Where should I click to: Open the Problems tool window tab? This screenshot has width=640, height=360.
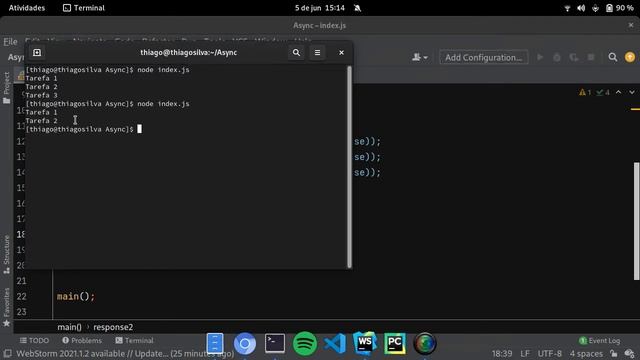click(82, 340)
